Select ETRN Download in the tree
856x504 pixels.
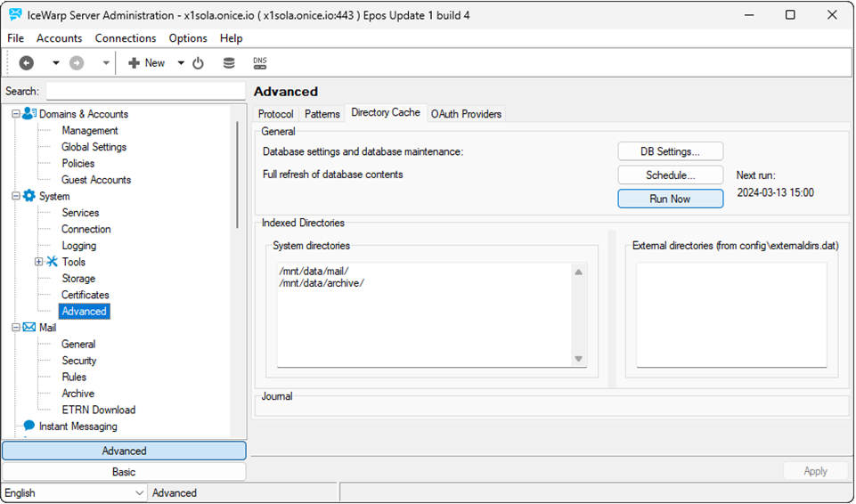(98, 410)
